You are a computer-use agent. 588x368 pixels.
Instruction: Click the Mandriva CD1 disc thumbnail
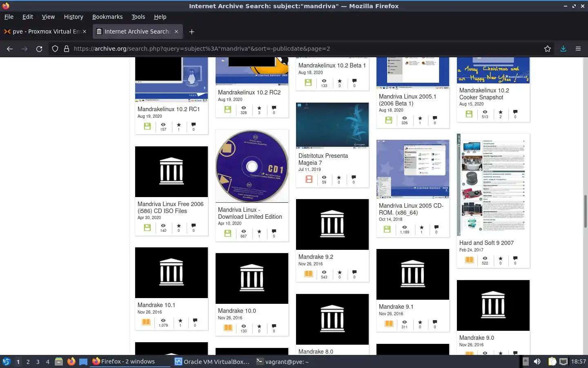tap(252, 166)
